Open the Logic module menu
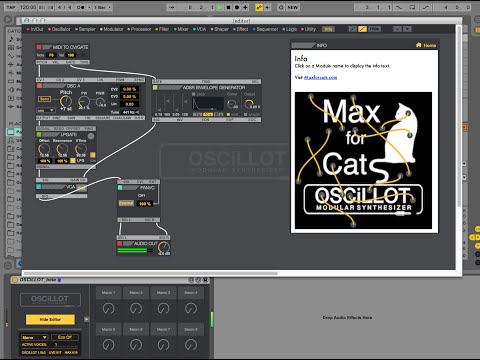The width and height of the screenshot is (480, 360). coord(290,29)
